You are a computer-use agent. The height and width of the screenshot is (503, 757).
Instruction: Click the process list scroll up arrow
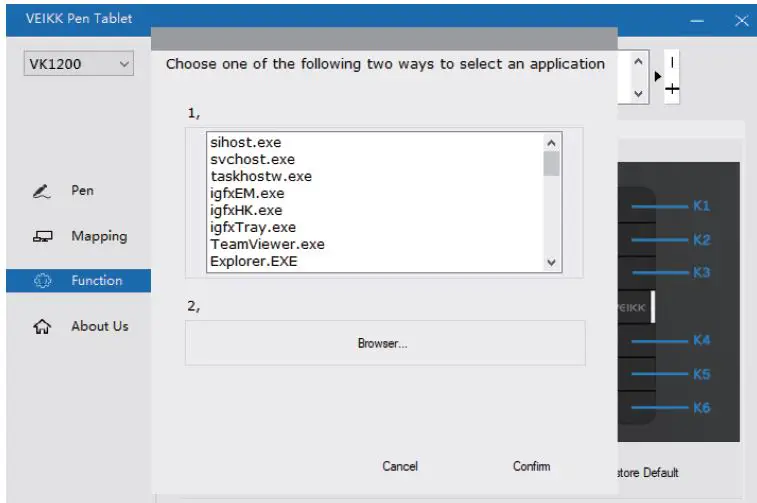pyautogui.click(x=551, y=143)
